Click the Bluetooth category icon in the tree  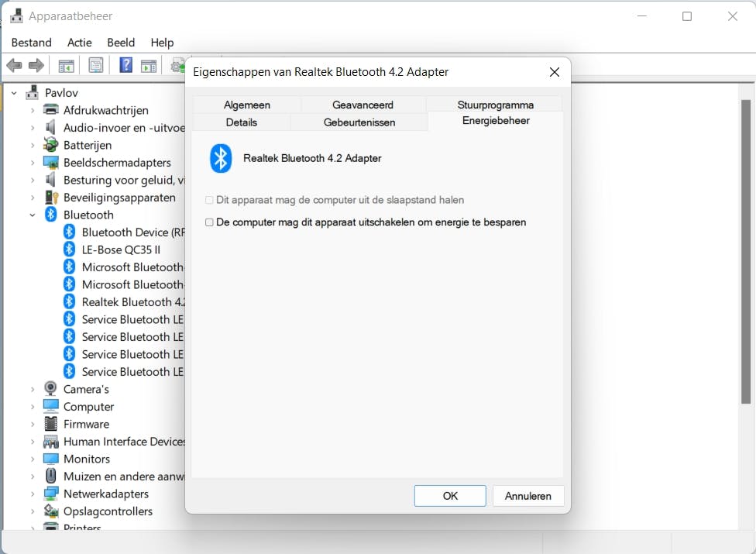point(50,215)
